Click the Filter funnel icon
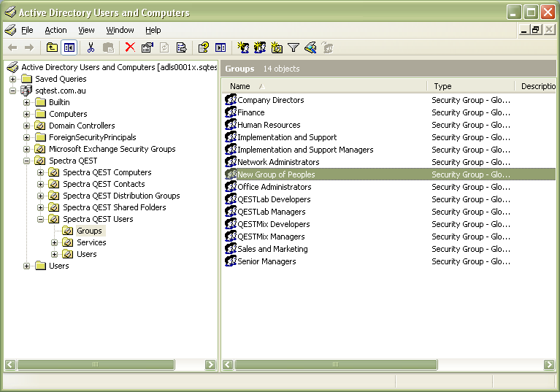 [x=294, y=47]
